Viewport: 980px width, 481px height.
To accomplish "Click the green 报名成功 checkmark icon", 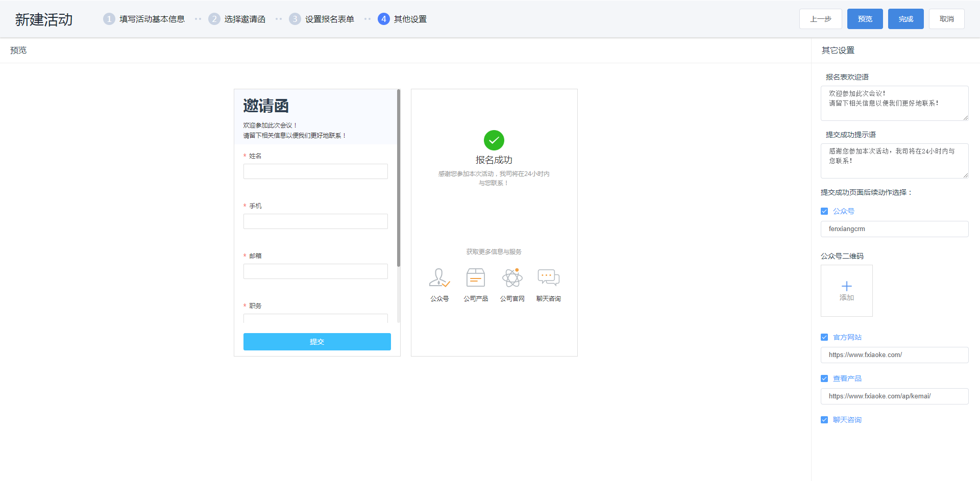I will [494, 140].
